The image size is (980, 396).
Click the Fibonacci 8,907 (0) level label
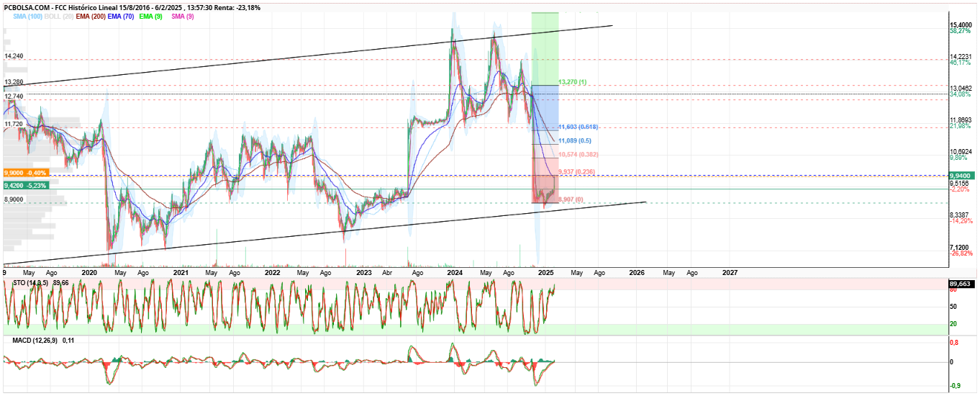[x=572, y=199]
